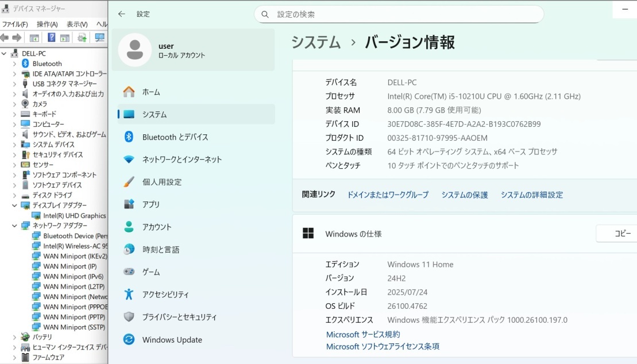637x364 pixels.
Task: Click the OS build value 26100.4762
Action: 407,307
